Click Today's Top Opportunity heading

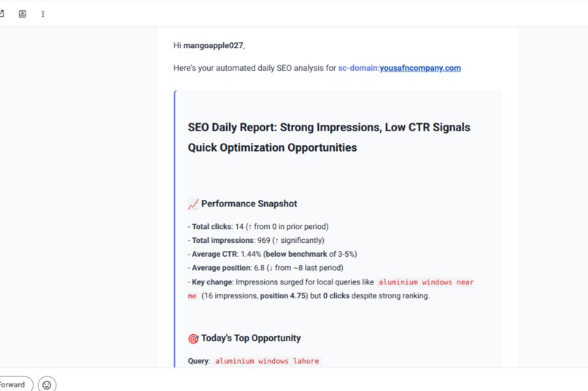coord(251,338)
